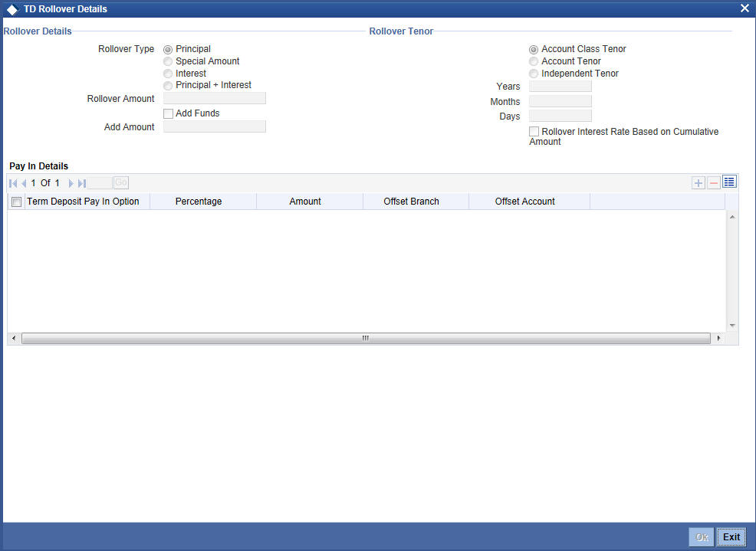Click the scroll up arrow in table

coord(732,218)
